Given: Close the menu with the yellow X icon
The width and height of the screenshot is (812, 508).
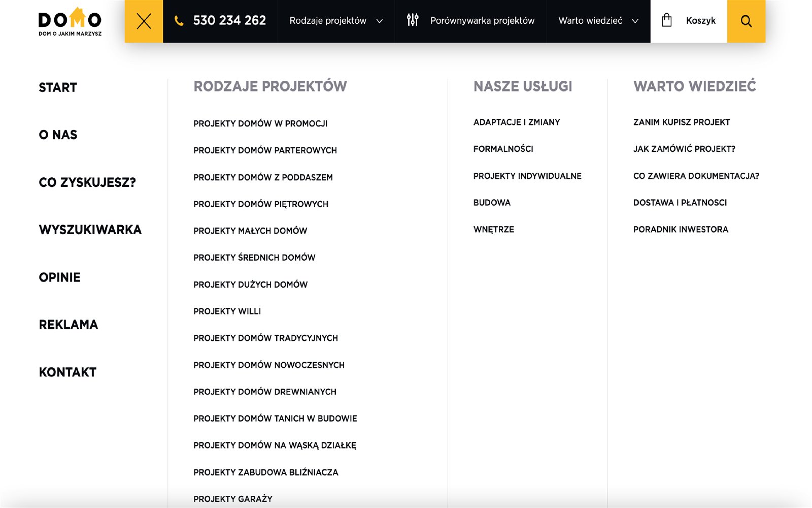Looking at the screenshot, I should [x=144, y=21].
